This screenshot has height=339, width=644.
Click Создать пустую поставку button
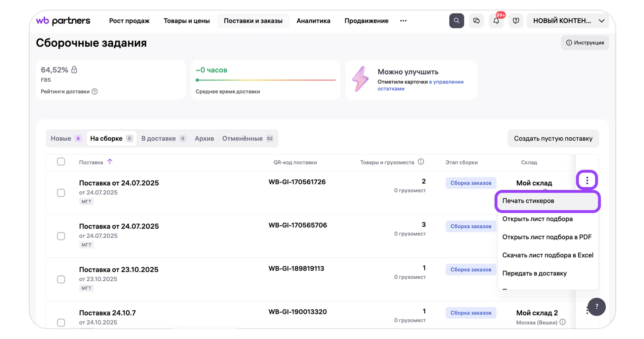pos(553,138)
